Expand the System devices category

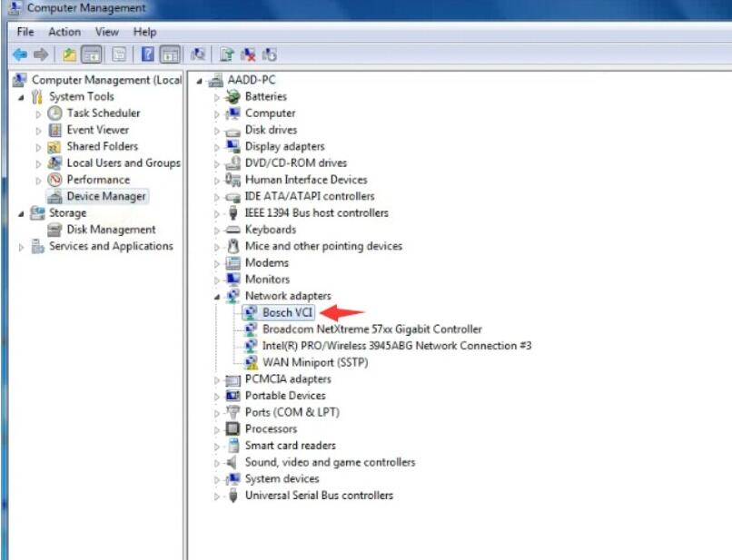217,480
